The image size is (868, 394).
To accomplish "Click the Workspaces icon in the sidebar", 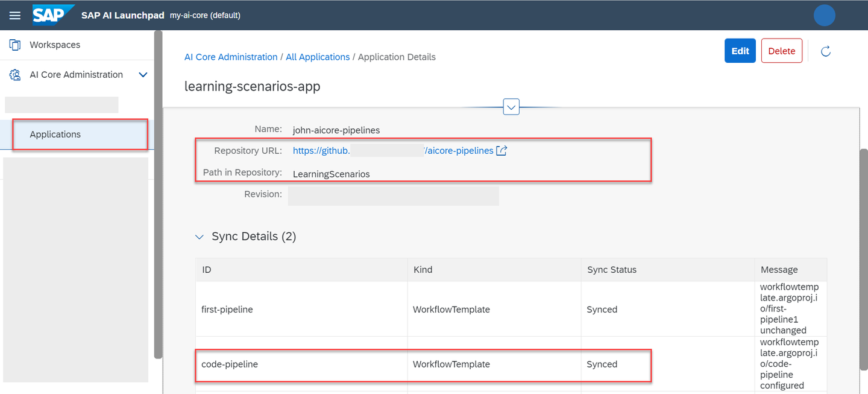I will point(15,45).
